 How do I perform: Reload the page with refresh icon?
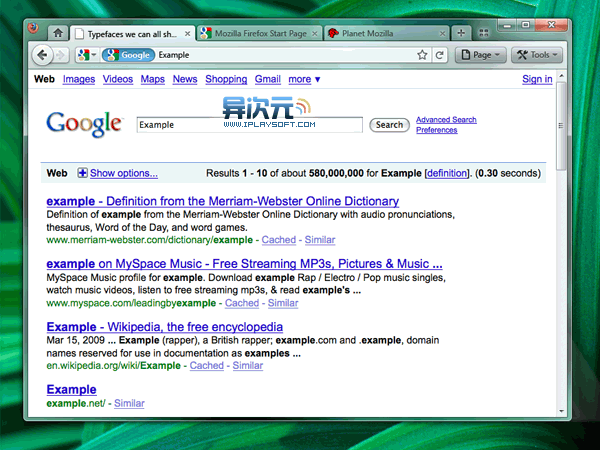[440, 55]
